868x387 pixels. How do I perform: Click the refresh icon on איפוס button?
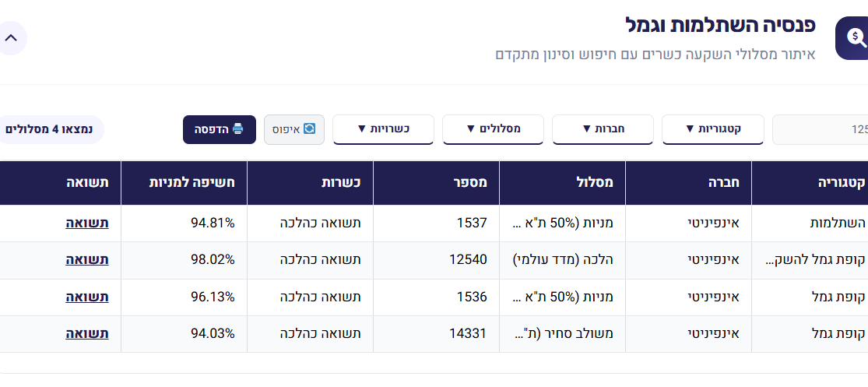coord(309,129)
